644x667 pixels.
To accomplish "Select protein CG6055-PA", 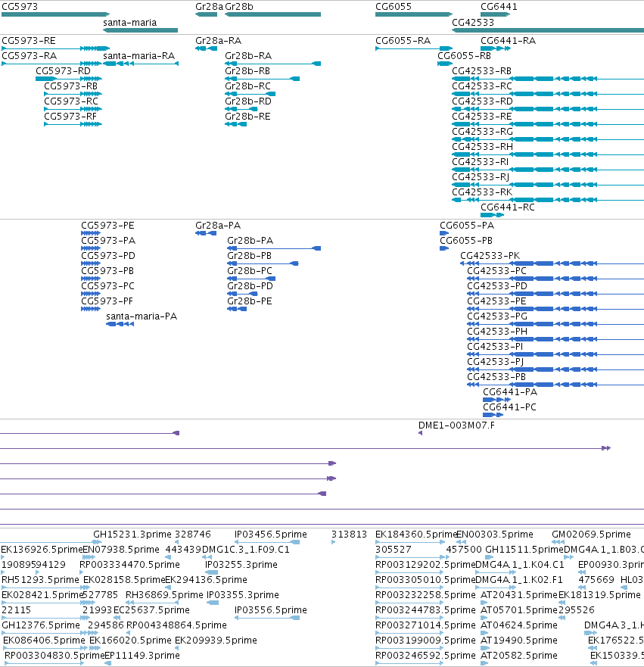I will coord(444,233).
